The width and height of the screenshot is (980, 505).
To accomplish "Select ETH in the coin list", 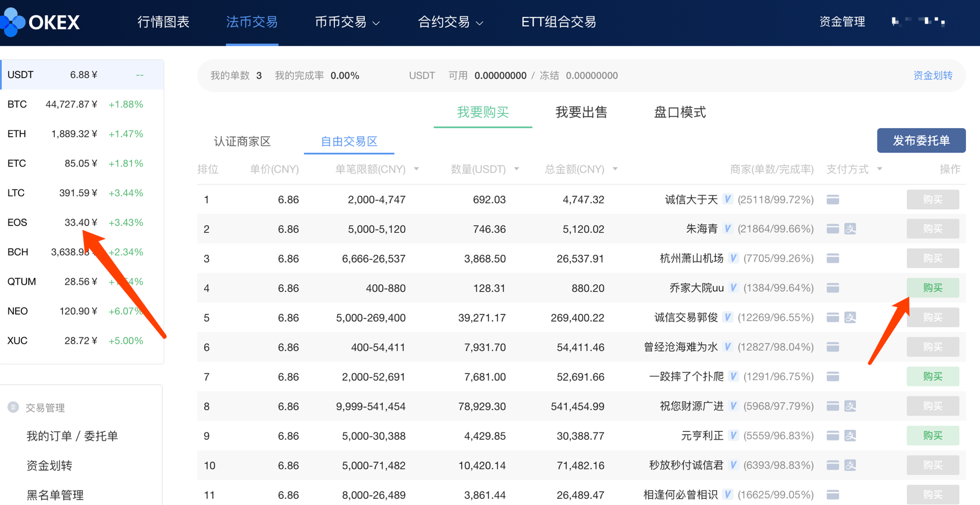I will point(82,134).
